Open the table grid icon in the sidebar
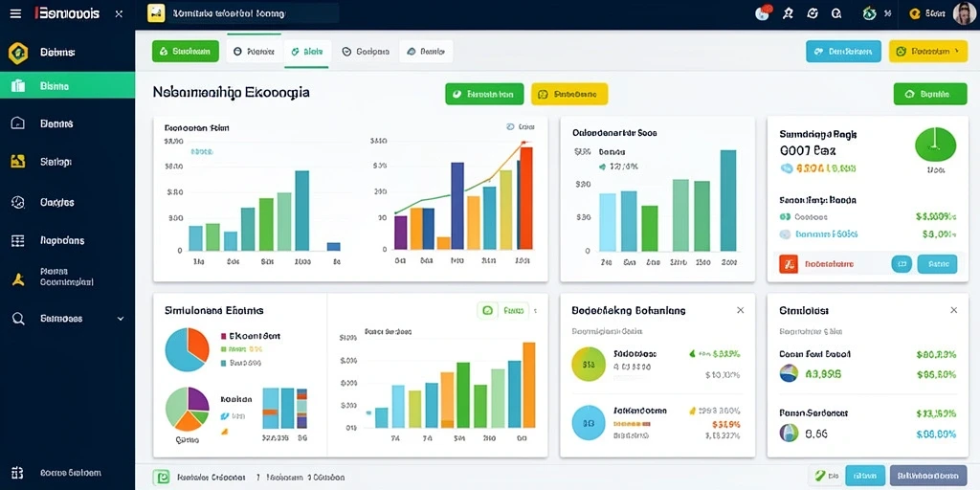Viewport: 980px width, 490px height. (18, 240)
